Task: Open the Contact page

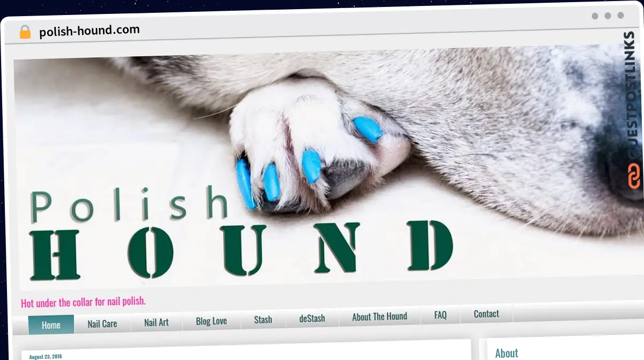Action: [486, 314]
